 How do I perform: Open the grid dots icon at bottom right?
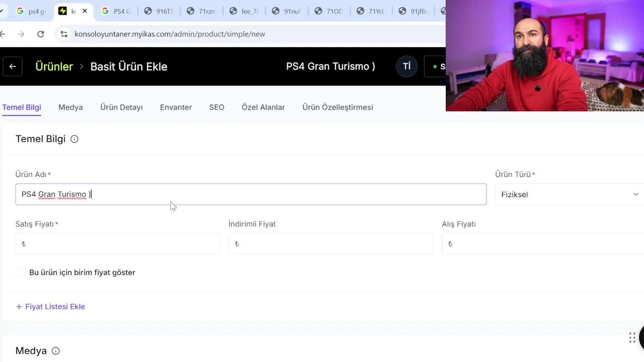point(632,338)
